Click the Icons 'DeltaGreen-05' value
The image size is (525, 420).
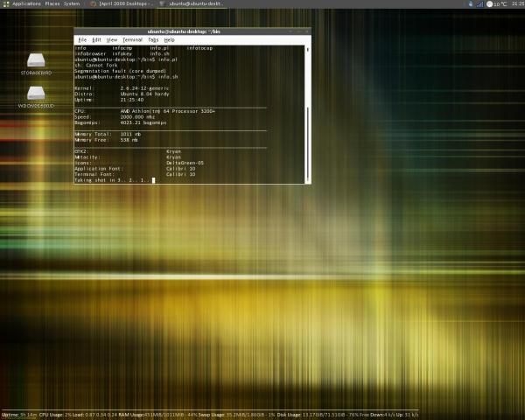click(x=185, y=163)
